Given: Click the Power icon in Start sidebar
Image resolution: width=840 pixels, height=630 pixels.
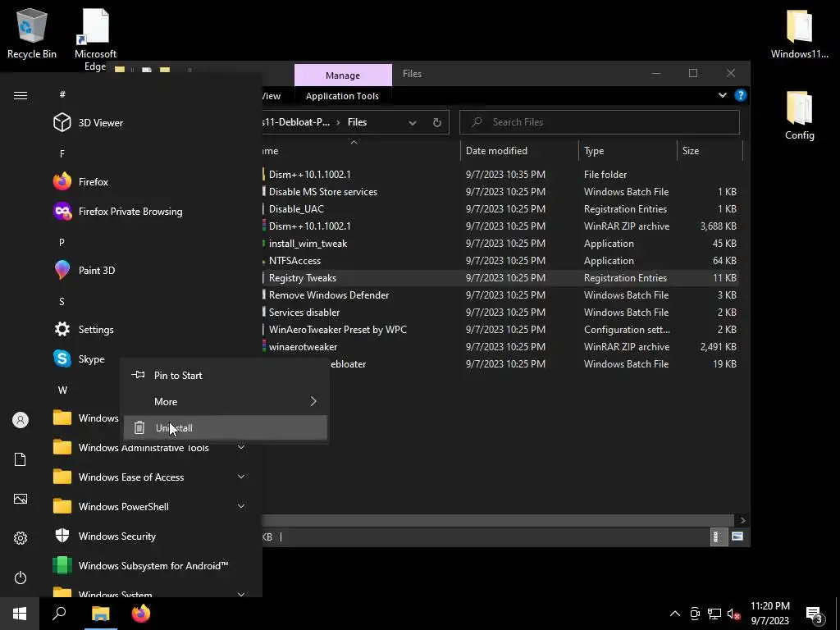Looking at the screenshot, I should coord(21,577).
